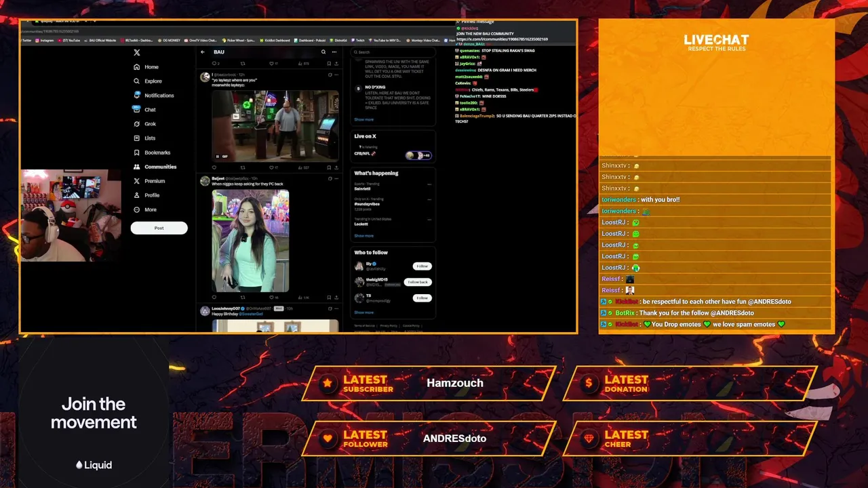Repost Baljeet's post

pos(243,298)
